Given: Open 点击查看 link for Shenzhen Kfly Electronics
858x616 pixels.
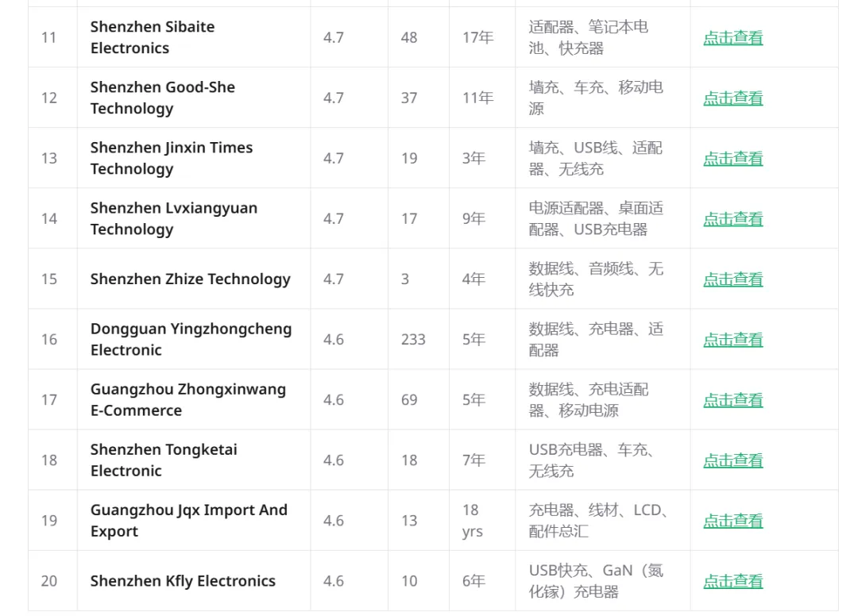Looking at the screenshot, I should click(732, 582).
